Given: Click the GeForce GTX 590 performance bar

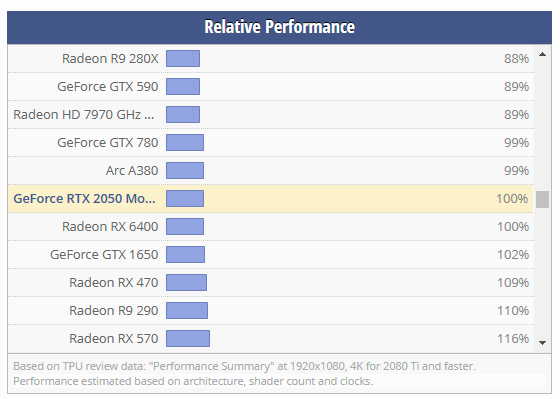Looking at the screenshot, I should [183, 86].
